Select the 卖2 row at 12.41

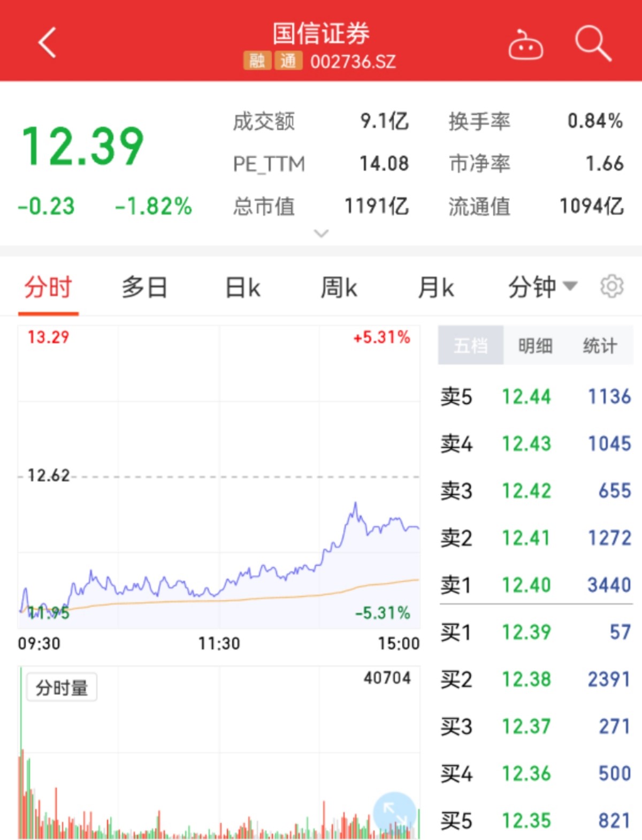coord(536,538)
